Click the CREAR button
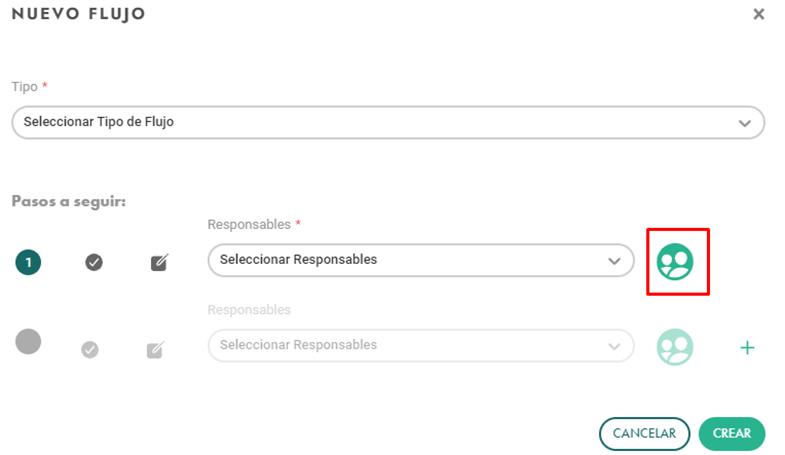785x455 pixels. tap(731, 433)
